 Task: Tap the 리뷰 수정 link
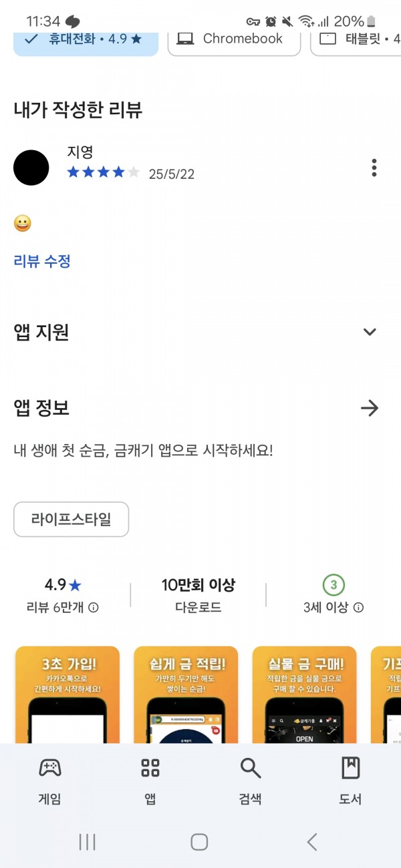pyautogui.click(x=42, y=261)
